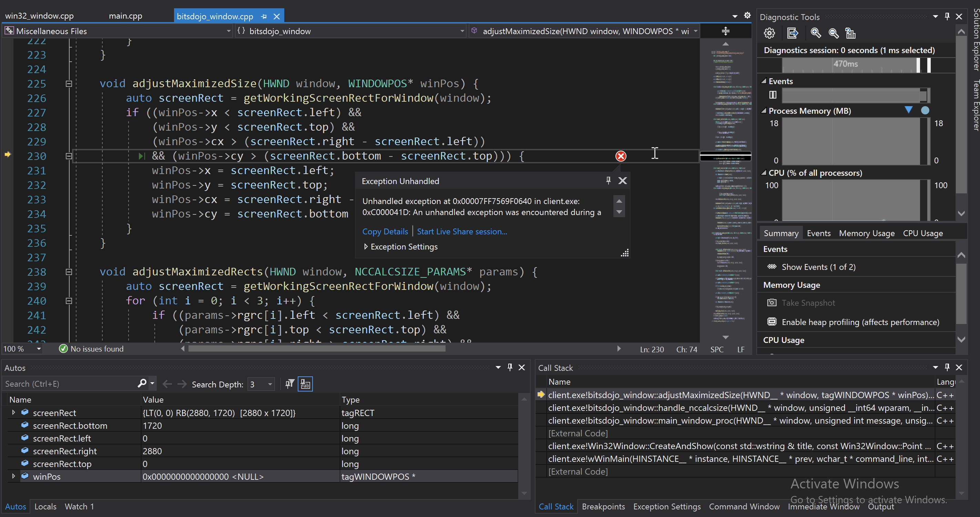
Task: Click Start Live Share session link
Action: (x=461, y=232)
